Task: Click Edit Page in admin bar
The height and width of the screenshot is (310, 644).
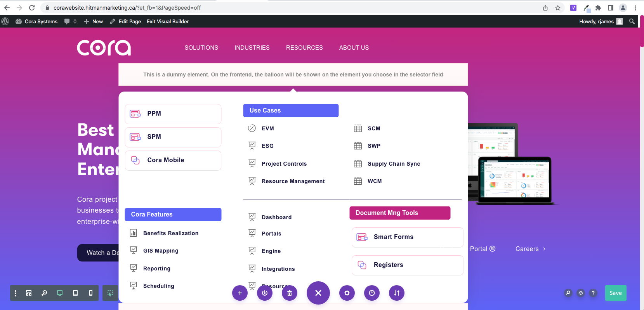Action: pyautogui.click(x=125, y=21)
